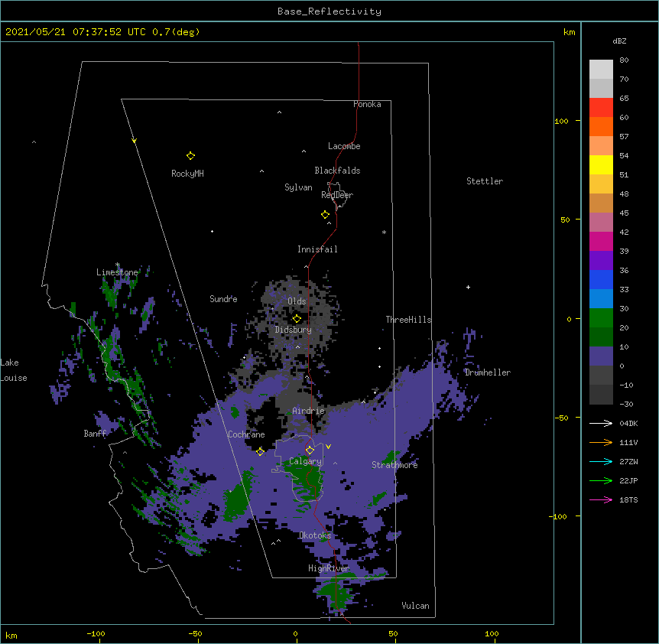Viewport: 659px width, 644px height.
Task: Click the 2021/05/21 07:37:52 UTC timestamp
Action: click(x=76, y=32)
